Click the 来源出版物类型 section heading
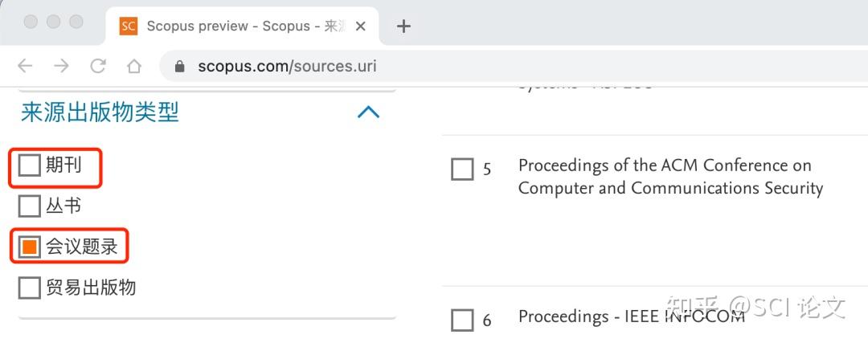This screenshot has width=868, height=343. (100, 112)
